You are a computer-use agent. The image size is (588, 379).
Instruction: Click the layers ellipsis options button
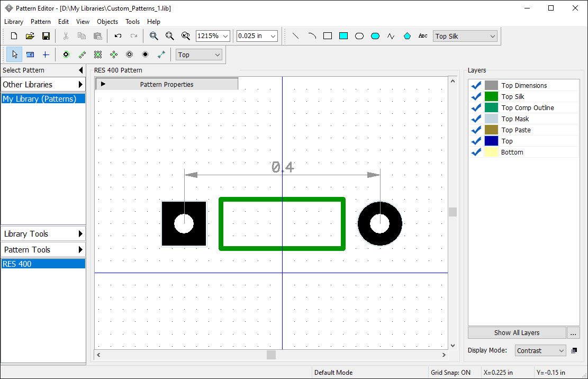(x=573, y=333)
